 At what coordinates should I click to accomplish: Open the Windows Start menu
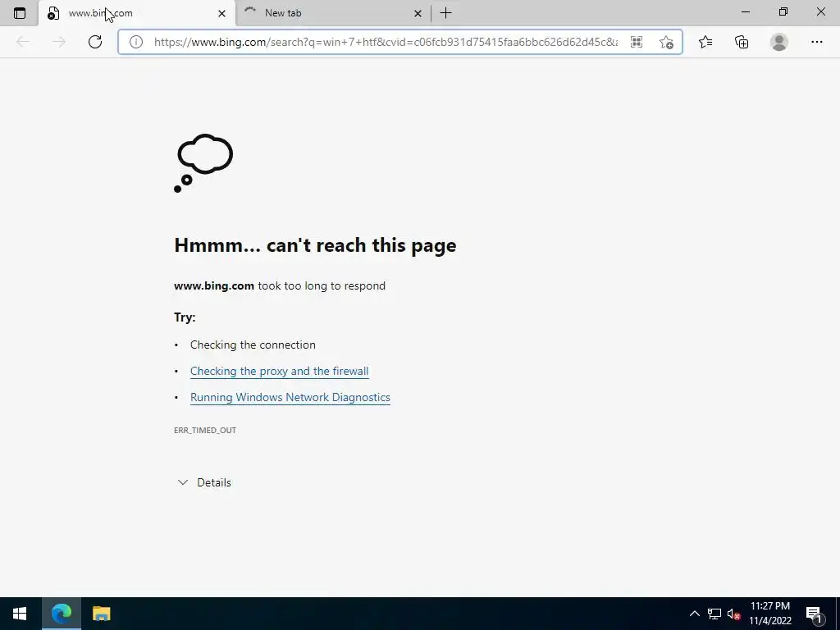[x=20, y=614]
